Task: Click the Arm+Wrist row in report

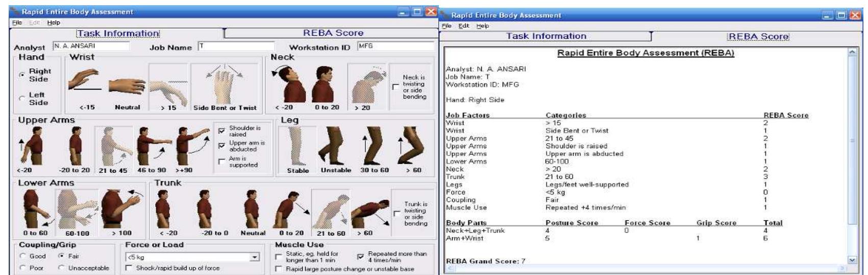Action: 614,238
